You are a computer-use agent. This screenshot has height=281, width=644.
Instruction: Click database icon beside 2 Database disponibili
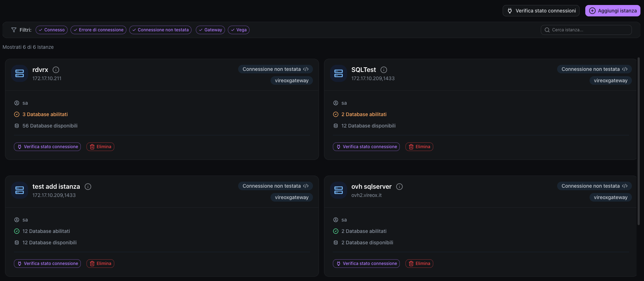[x=336, y=243]
